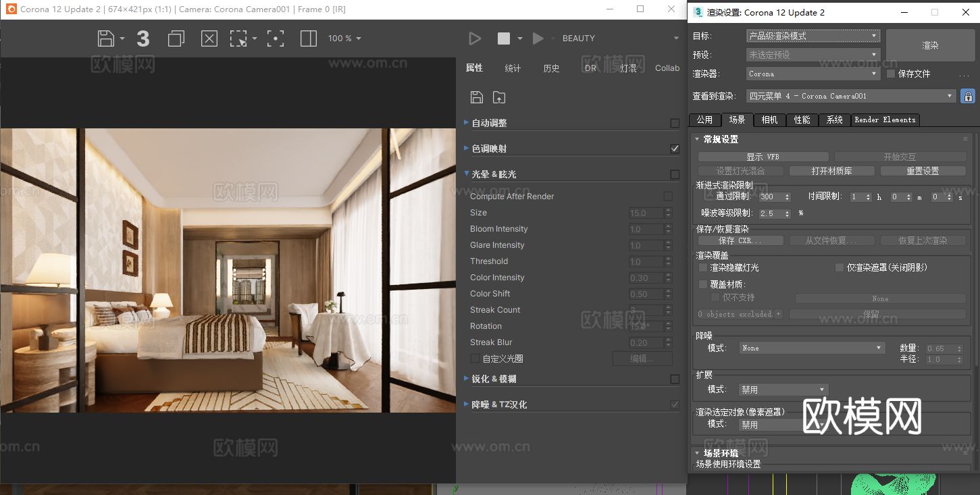Enable the A/B compare split view icon
The height and width of the screenshot is (495, 980).
(309, 38)
